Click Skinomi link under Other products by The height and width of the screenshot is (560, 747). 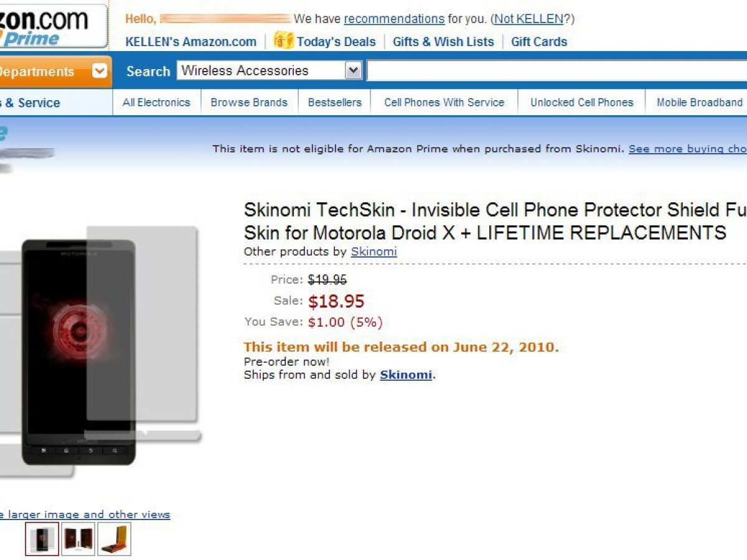[374, 252]
